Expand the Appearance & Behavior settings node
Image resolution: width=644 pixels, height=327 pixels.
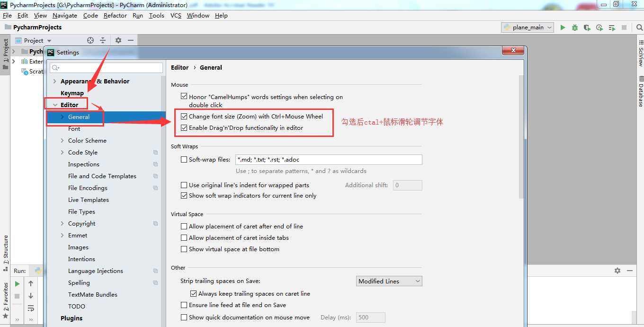(x=55, y=82)
